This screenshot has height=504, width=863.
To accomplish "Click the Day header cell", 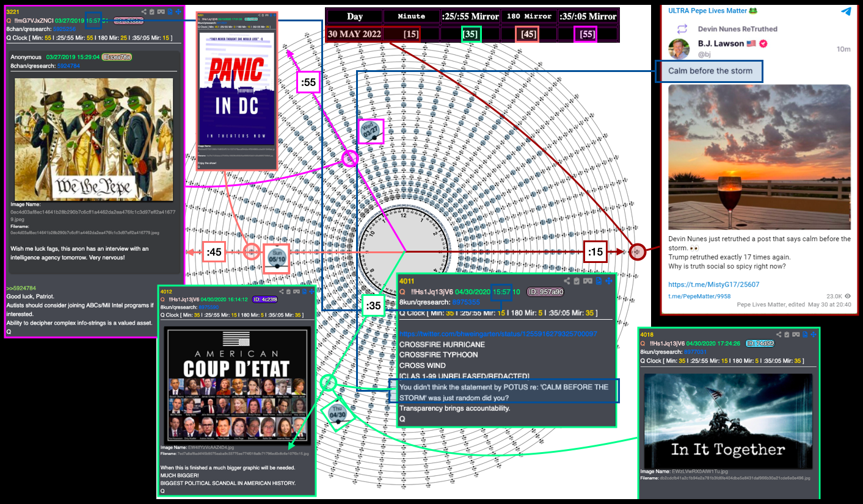I will tap(355, 16).
